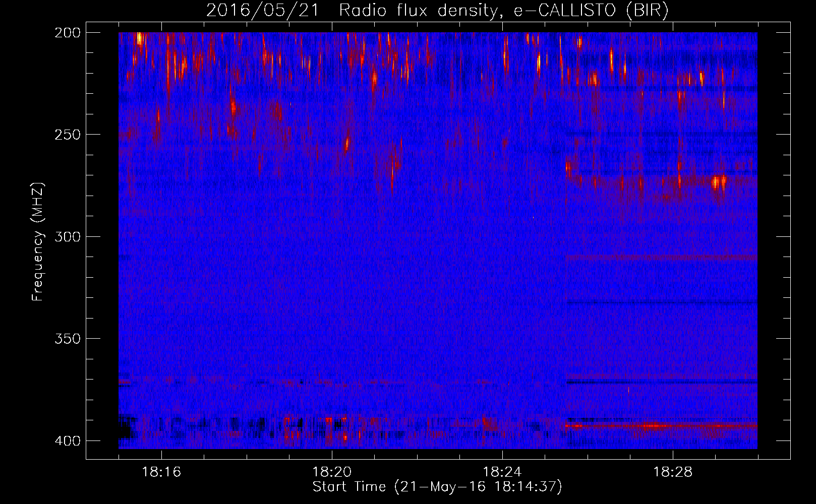Click the 400 frequency tick label
The height and width of the screenshot is (504, 816).
point(68,441)
